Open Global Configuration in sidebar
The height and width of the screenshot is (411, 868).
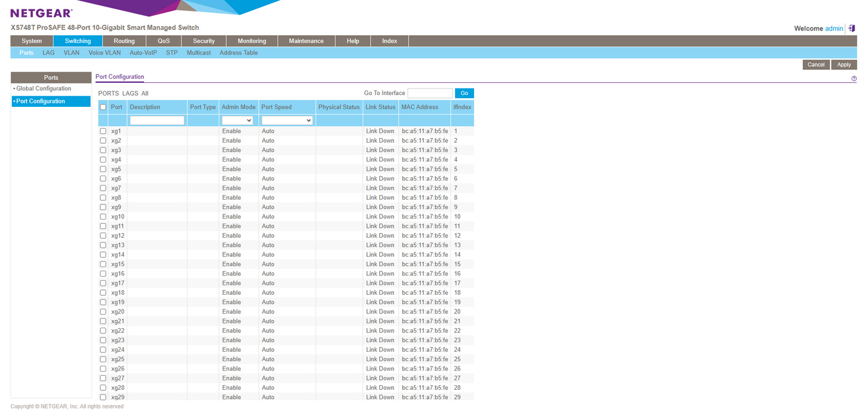(x=43, y=89)
